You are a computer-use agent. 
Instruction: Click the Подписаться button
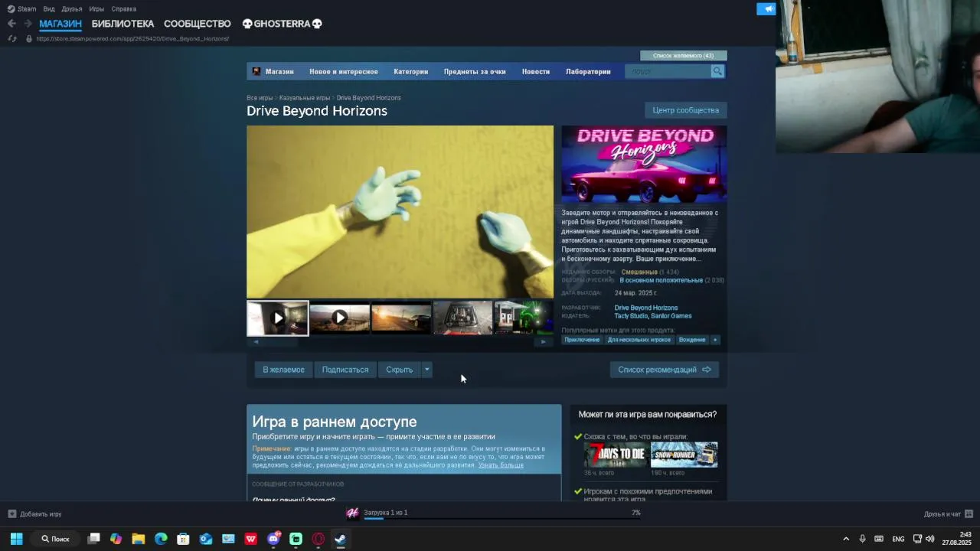pos(345,370)
